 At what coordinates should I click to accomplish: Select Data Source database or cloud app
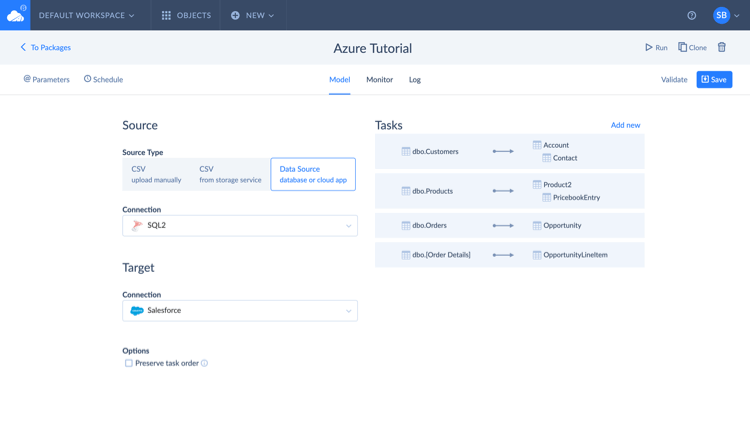point(313,174)
